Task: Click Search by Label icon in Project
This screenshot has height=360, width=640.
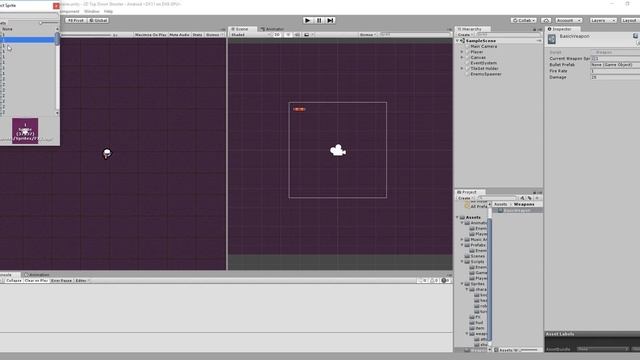Action: 530,198
